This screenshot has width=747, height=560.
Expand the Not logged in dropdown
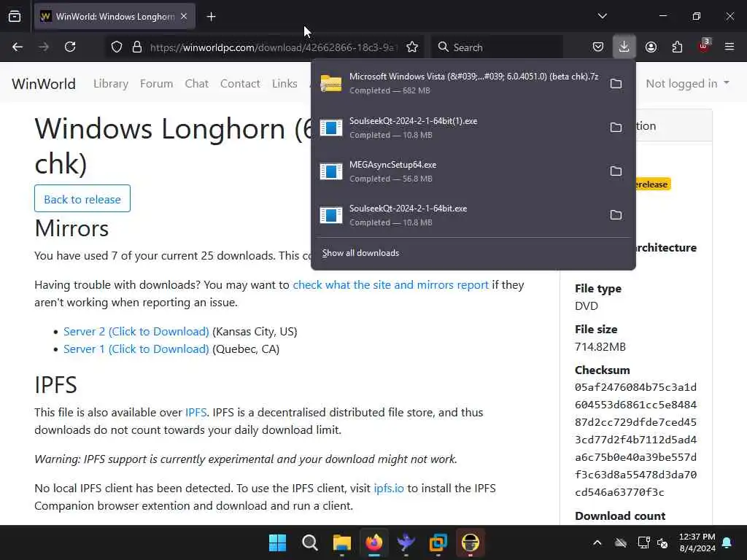(x=687, y=84)
